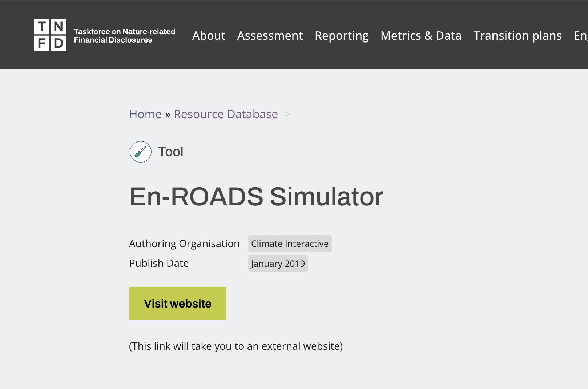Screen dimensions: 588x389
Task: Click the TNFD logo icon
Action: pos(50,35)
